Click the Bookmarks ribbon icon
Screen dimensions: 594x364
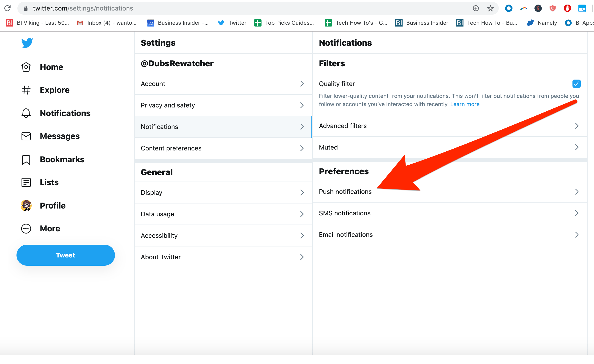(x=26, y=160)
